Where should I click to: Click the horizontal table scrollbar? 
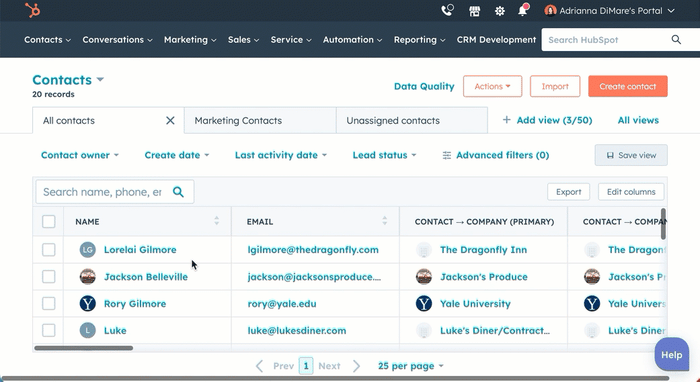coord(83,348)
